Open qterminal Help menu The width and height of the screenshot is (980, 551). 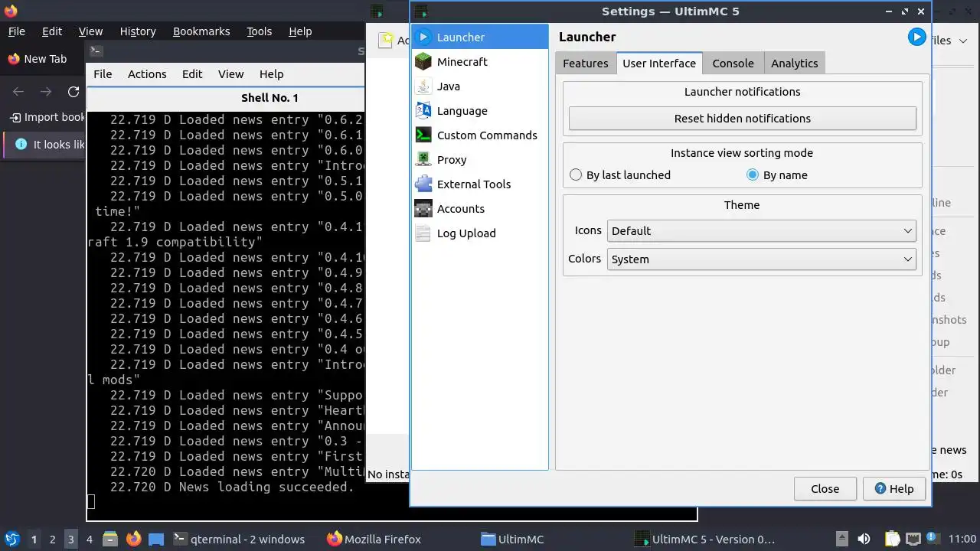click(271, 74)
